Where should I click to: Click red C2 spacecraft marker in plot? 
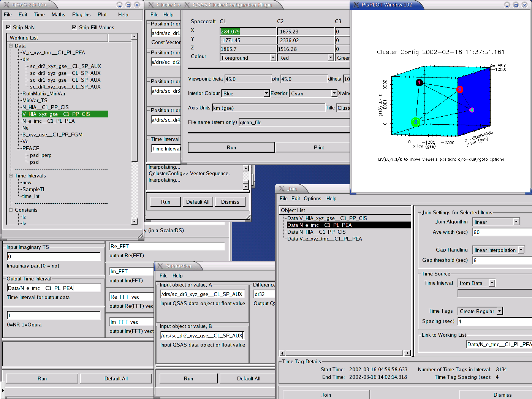coord(460,89)
